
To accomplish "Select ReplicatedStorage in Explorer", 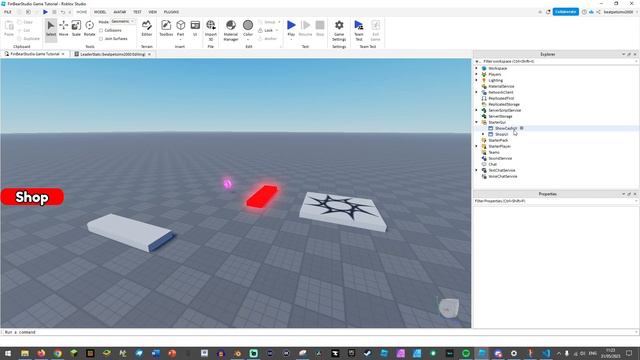I will click(x=503, y=104).
